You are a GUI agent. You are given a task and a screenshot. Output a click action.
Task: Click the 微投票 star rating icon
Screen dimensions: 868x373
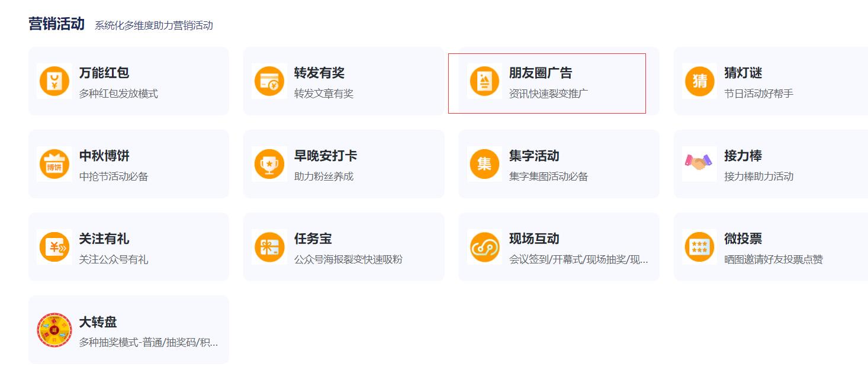[x=699, y=247]
